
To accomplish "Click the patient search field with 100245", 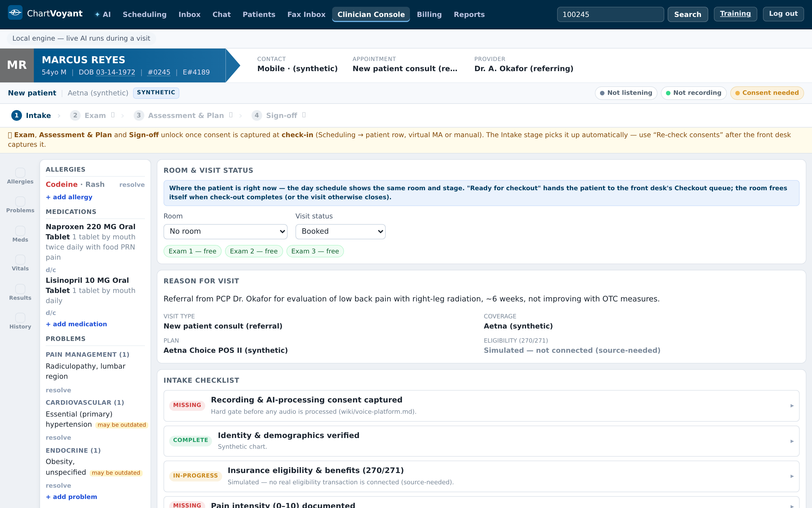I will tap(610, 14).
